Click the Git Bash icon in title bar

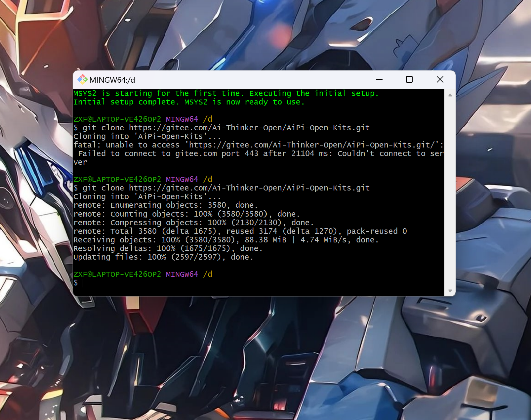click(82, 79)
